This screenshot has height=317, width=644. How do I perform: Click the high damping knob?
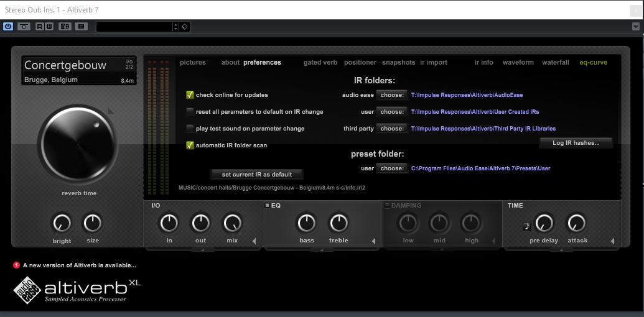[470, 223]
